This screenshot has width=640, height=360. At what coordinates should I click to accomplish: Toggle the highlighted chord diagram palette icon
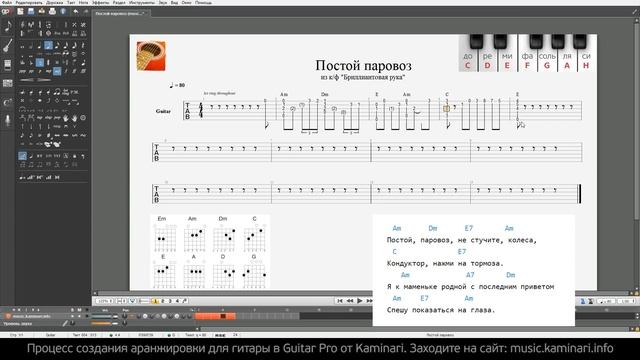tap(22, 156)
